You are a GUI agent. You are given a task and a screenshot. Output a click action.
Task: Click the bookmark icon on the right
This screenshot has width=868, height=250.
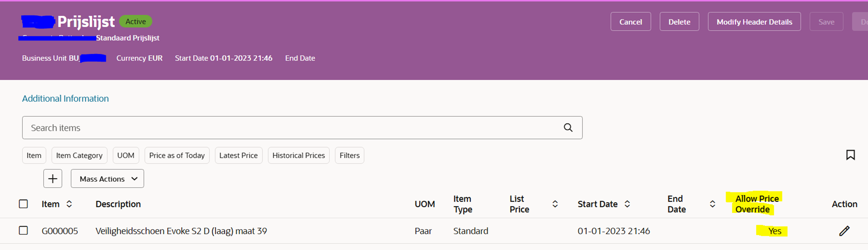(850, 155)
